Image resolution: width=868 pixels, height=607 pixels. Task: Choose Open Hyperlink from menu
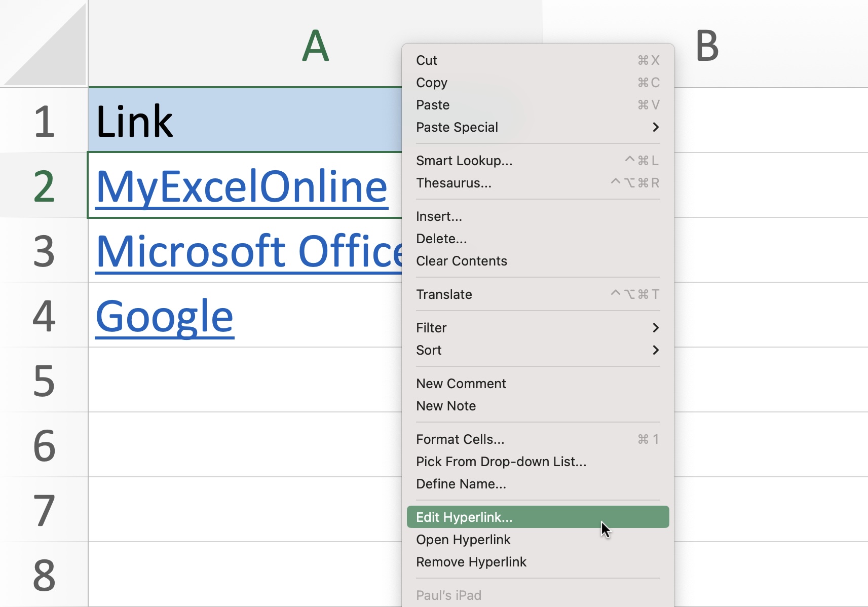(x=538, y=540)
